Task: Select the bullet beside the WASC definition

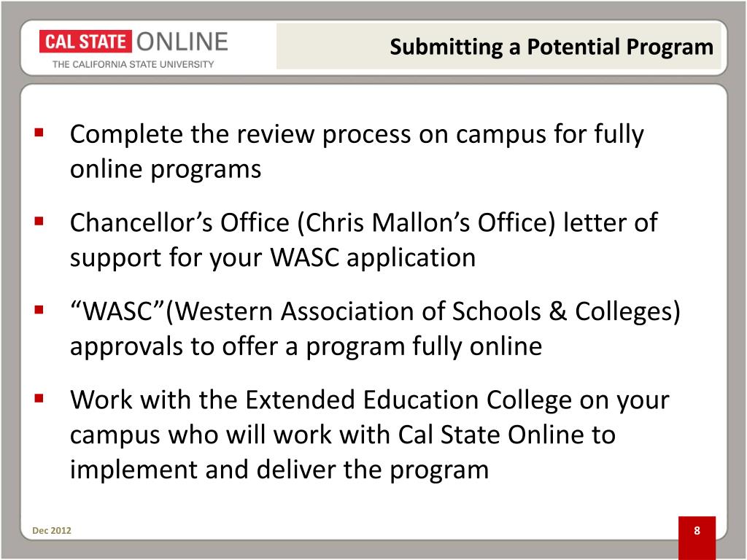Action: coord(39,310)
